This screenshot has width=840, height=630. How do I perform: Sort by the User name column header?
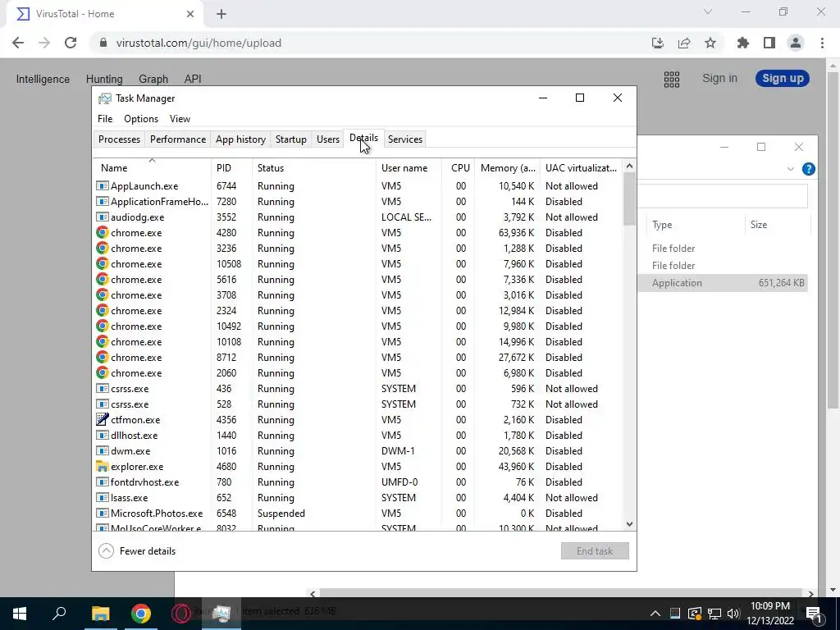tap(409, 167)
